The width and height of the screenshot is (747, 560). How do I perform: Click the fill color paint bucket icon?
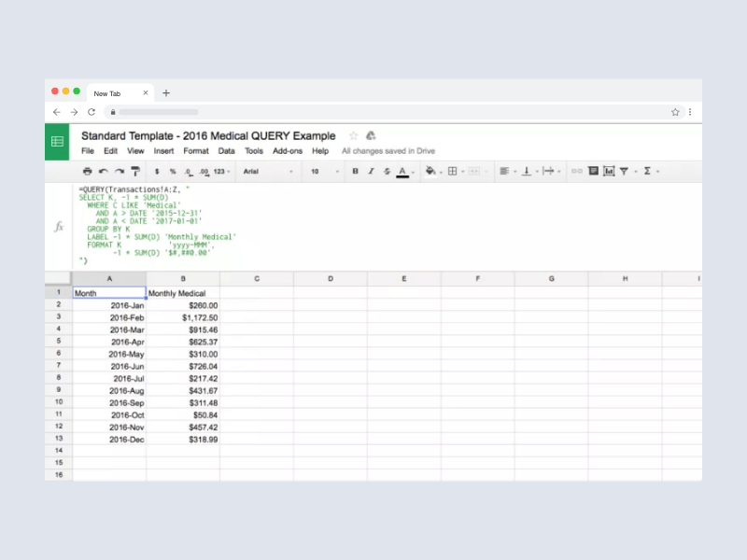point(430,171)
